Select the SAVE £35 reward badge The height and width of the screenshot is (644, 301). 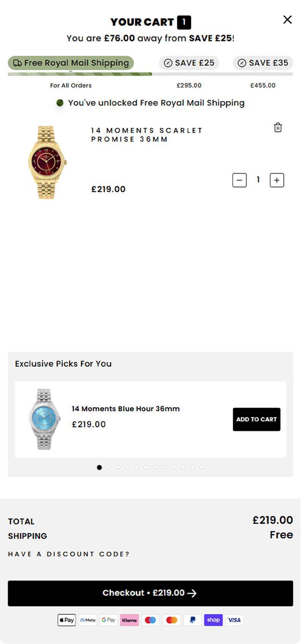pos(263,63)
